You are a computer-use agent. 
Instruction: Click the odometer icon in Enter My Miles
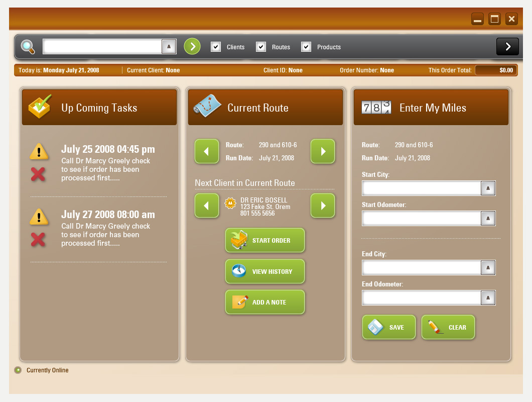376,108
